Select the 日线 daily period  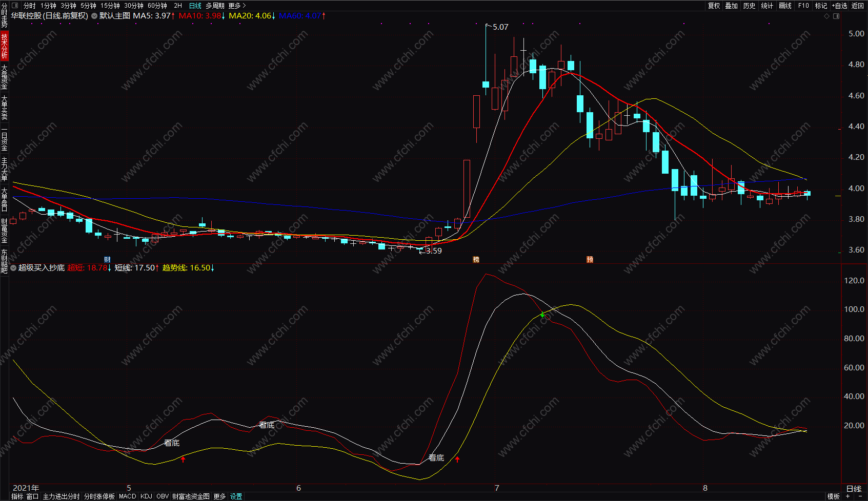(x=195, y=6)
